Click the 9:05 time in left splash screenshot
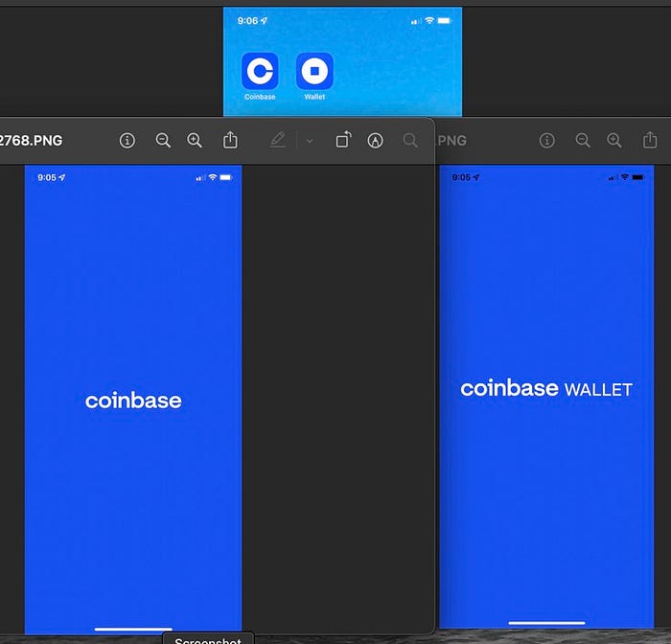 pos(47,177)
